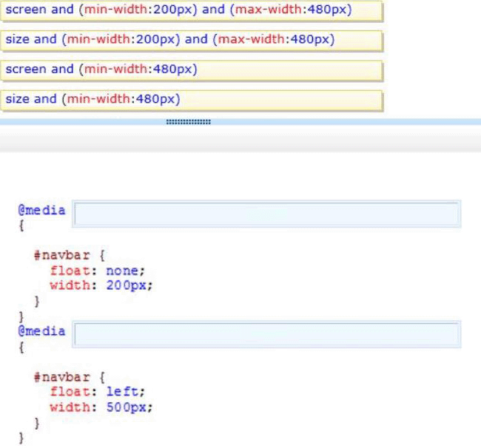481x448 pixels.
Task: Click the opening brace under second @media
Action: point(21,347)
